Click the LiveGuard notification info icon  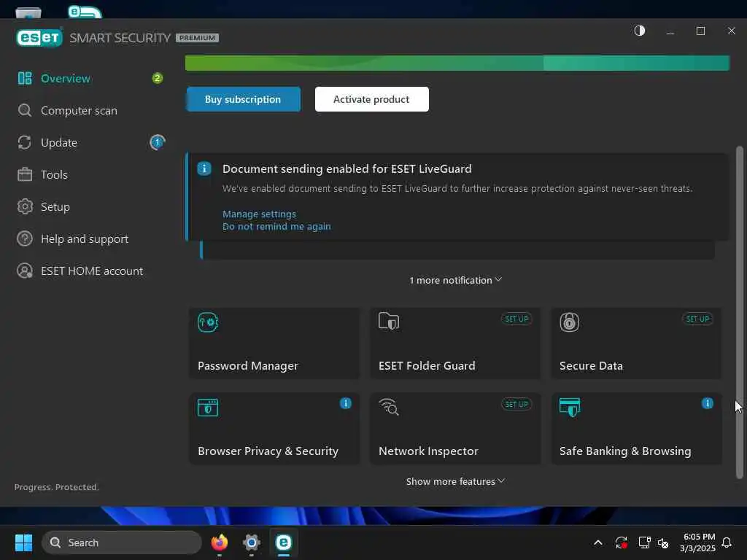(204, 168)
